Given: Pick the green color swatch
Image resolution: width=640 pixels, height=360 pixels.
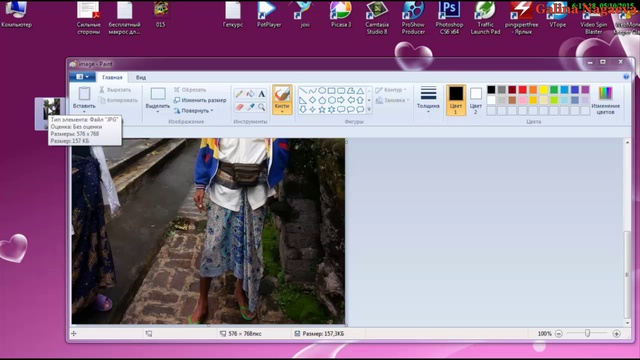Looking at the screenshot, I should (x=554, y=90).
